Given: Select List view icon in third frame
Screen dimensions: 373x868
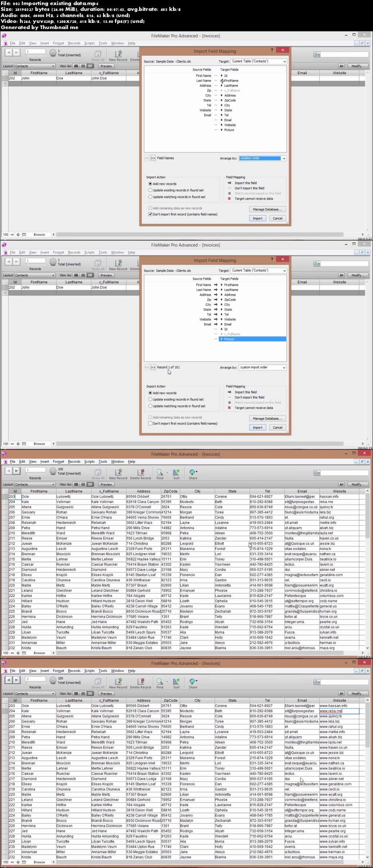Looking at the screenshot, I should (83, 484).
